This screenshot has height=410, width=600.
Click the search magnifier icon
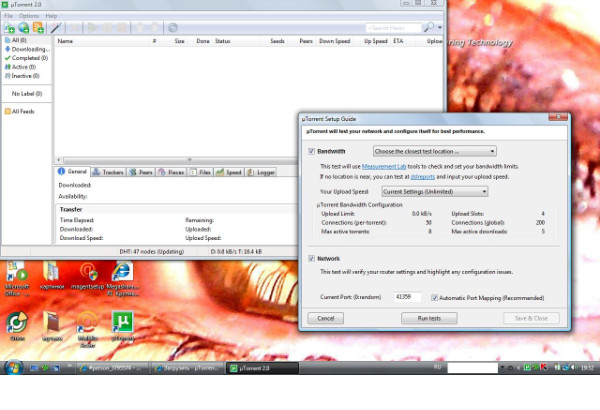tap(427, 27)
